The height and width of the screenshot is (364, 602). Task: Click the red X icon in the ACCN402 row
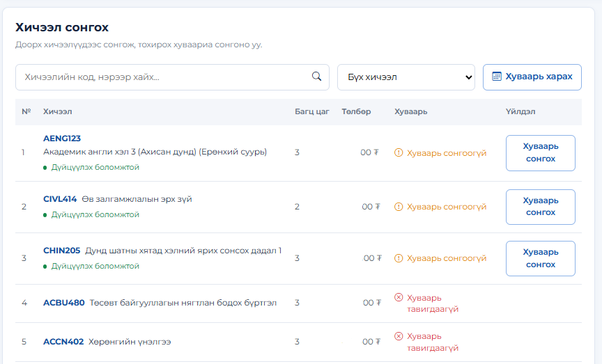coord(399,336)
